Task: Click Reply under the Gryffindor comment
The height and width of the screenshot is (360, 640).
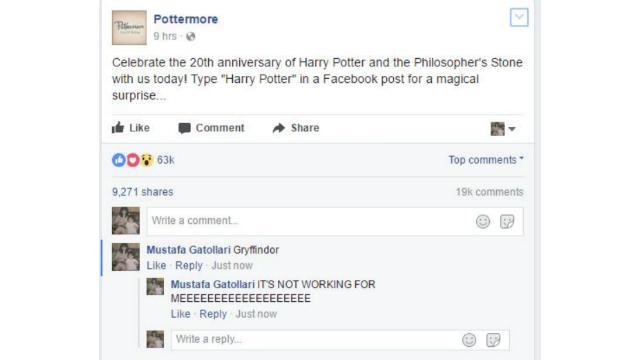Action: 189,265
